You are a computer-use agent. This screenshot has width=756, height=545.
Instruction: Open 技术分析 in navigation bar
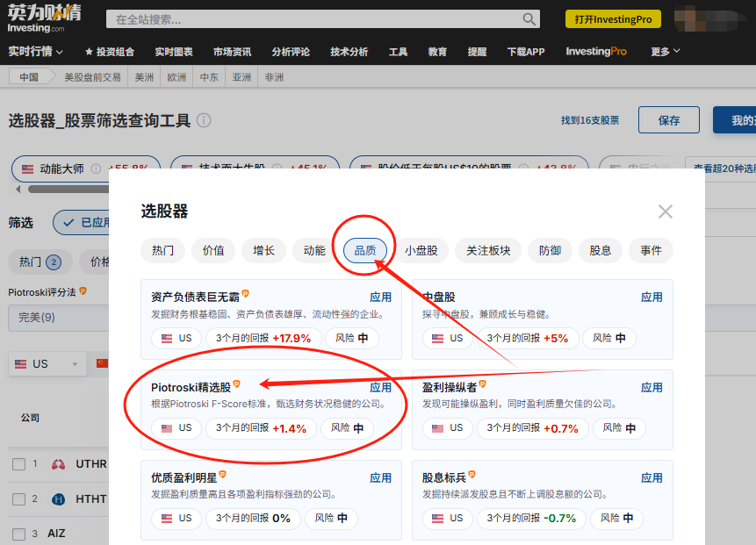tap(349, 52)
